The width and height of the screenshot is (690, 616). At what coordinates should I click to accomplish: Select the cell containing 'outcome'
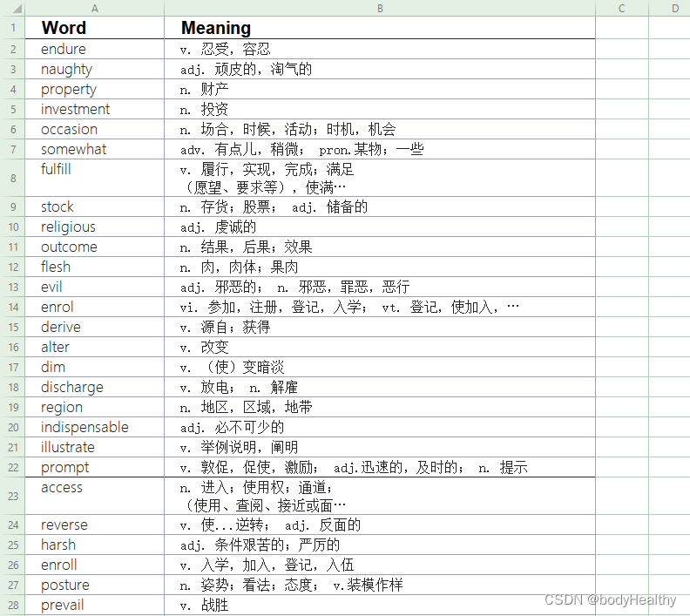pos(95,247)
